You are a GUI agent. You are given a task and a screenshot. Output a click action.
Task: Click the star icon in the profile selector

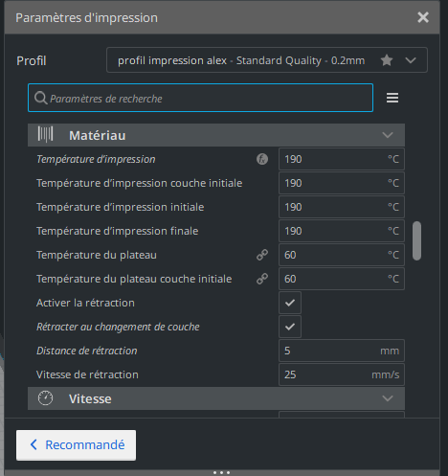(x=387, y=60)
